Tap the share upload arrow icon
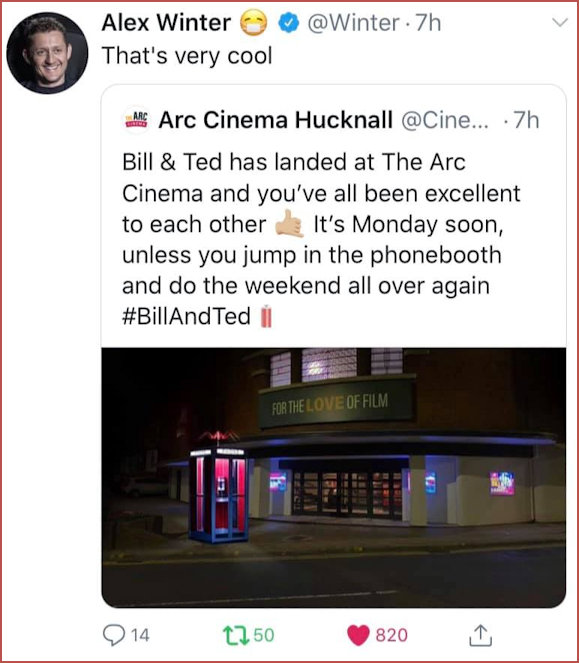 (x=480, y=635)
